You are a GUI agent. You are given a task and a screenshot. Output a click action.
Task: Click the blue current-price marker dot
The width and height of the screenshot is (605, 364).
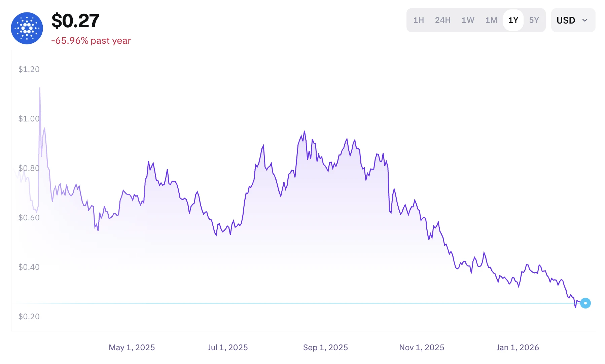click(585, 303)
